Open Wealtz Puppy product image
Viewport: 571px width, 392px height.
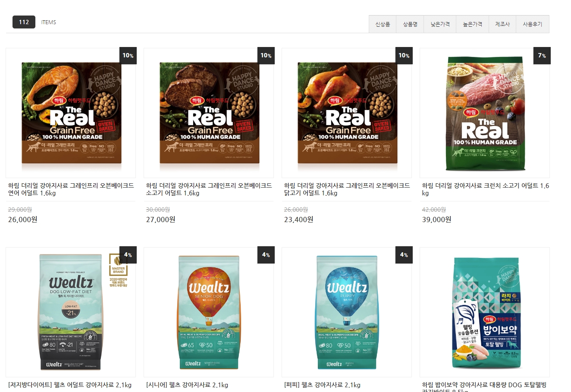pyautogui.click(x=347, y=312)
